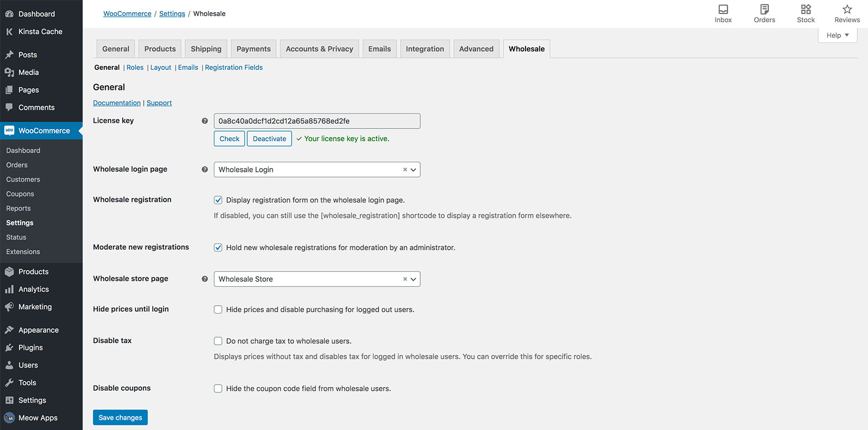This screenshot has height=430, width=868.
Task: Click the Appearance paintbrush icon
Action: click(10, 330)
